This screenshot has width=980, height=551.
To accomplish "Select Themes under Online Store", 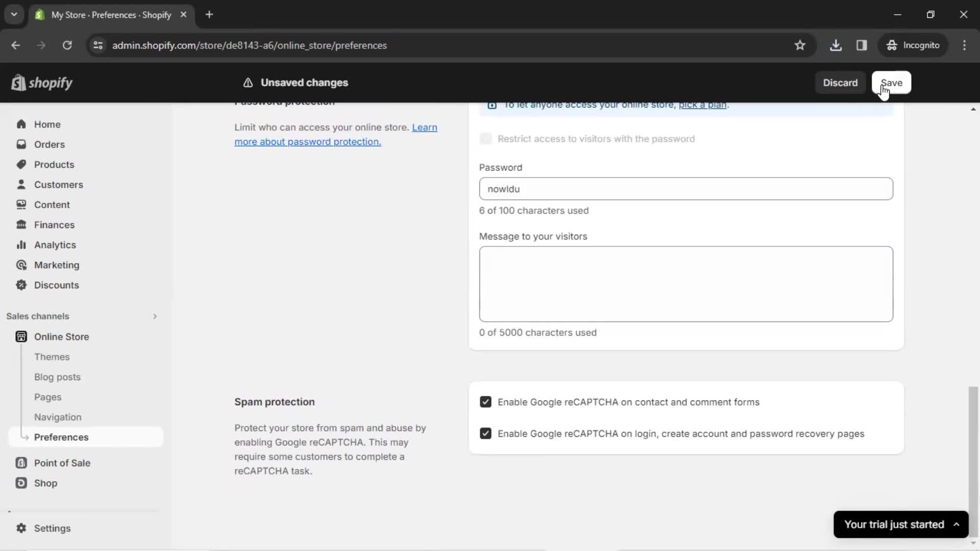I will [x=52, y=357].
